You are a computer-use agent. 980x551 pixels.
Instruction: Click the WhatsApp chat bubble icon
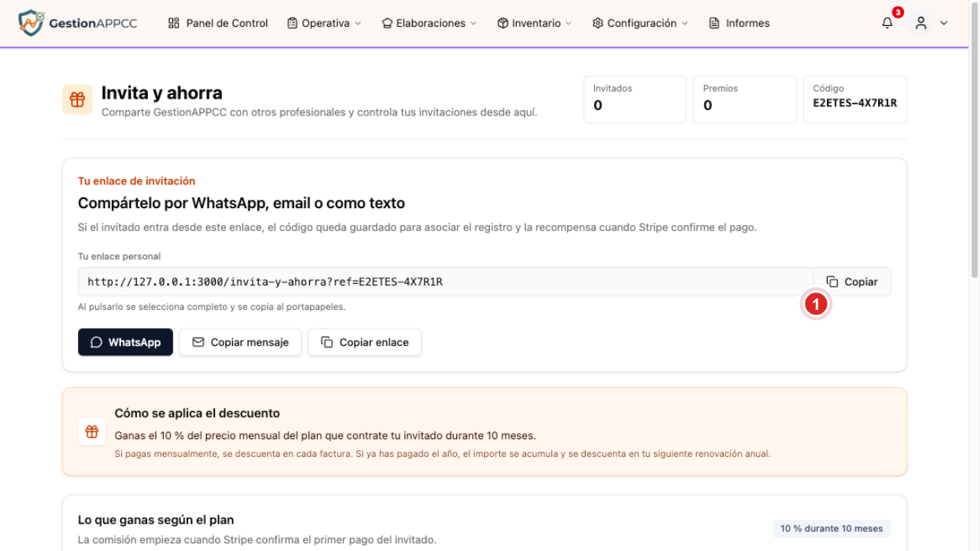96,342
